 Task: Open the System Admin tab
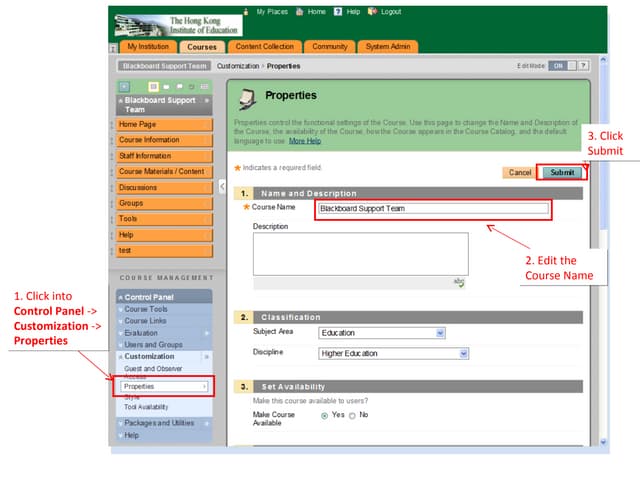pos(388,47)
